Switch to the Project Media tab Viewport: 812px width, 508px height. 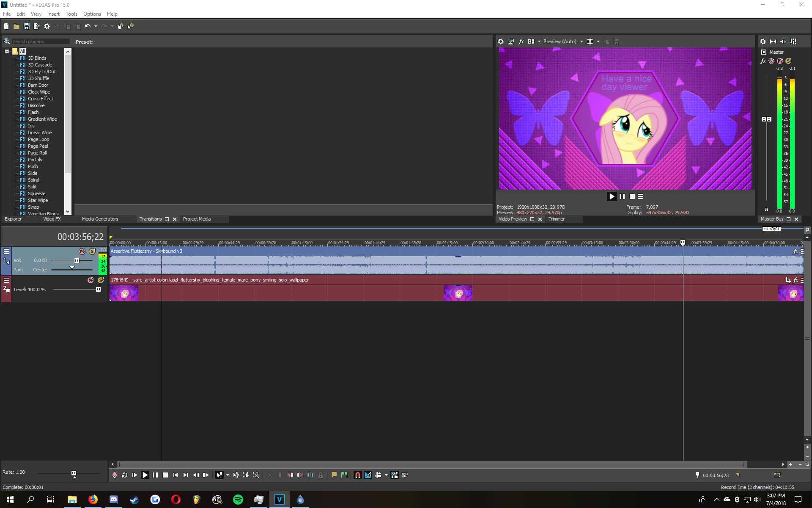pyautogui.click(x=197, y=219)
